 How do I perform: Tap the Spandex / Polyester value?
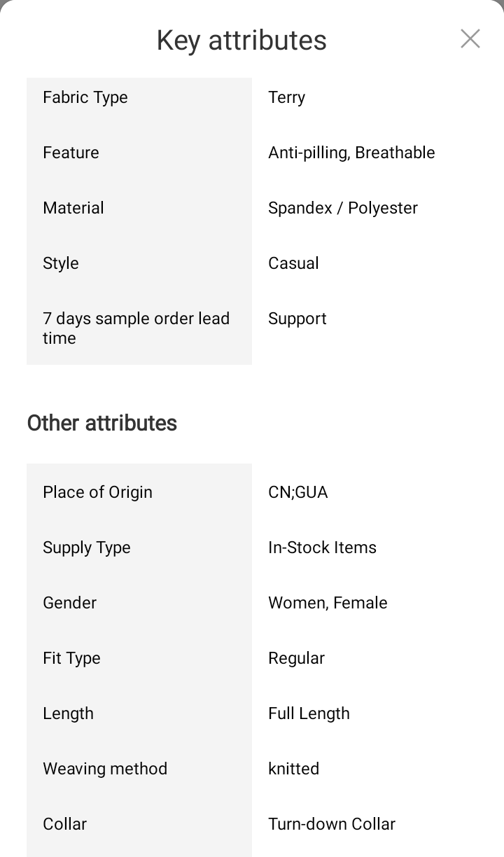343,208
